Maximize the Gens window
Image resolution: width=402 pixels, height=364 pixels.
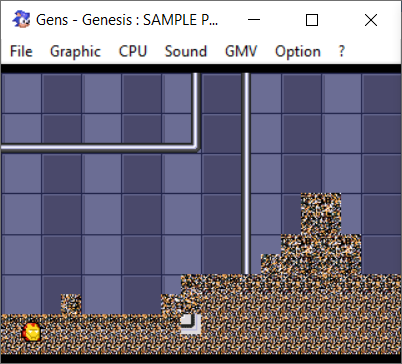pos(312,20)
